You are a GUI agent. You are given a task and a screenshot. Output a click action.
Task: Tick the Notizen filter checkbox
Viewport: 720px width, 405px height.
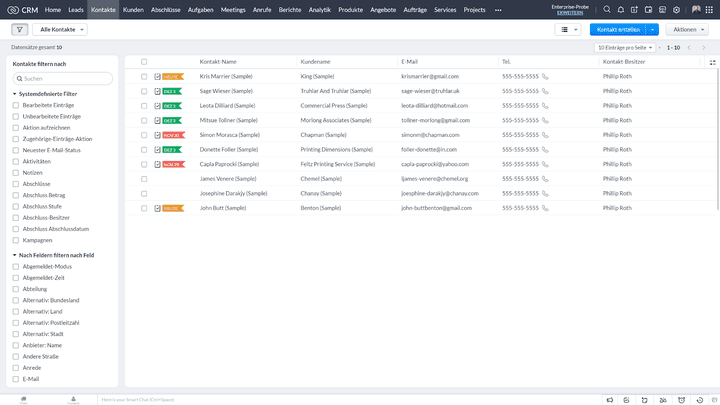click(x=16, y=172)
